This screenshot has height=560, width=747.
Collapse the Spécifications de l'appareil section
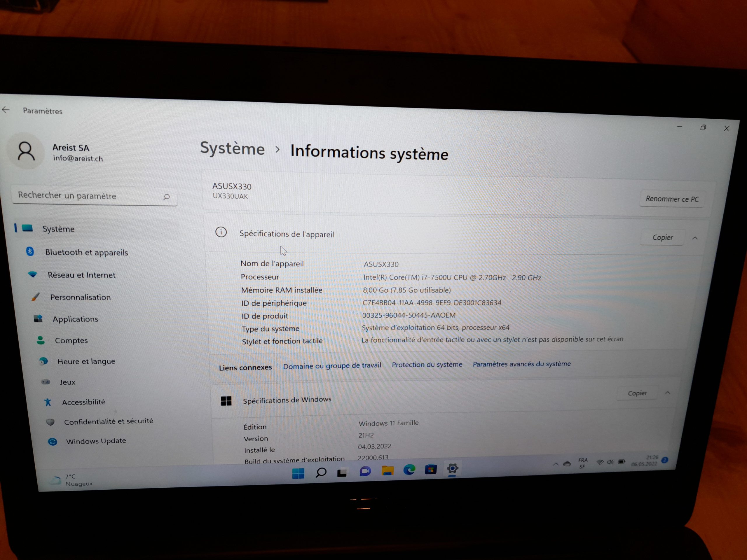695,238
